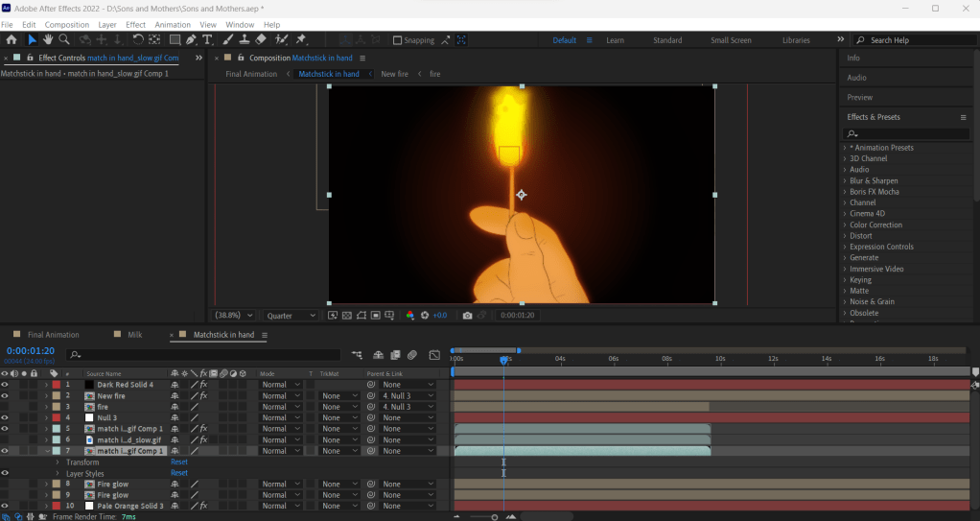
Task: Choose the Pen tool
Action: tap(192, 39)
